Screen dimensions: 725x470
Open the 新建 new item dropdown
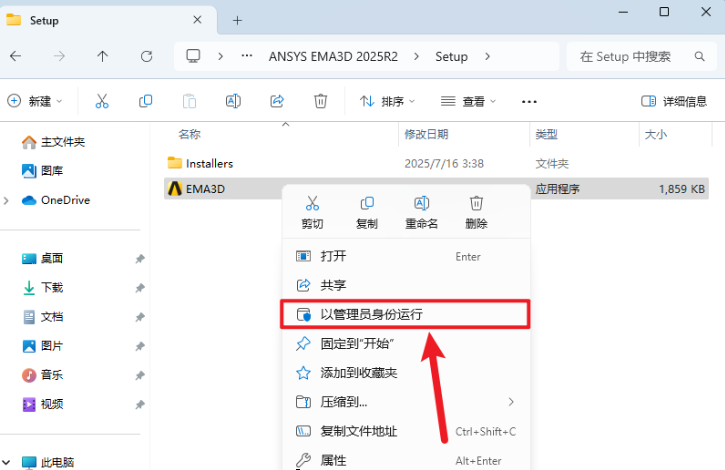pos(35,101)
